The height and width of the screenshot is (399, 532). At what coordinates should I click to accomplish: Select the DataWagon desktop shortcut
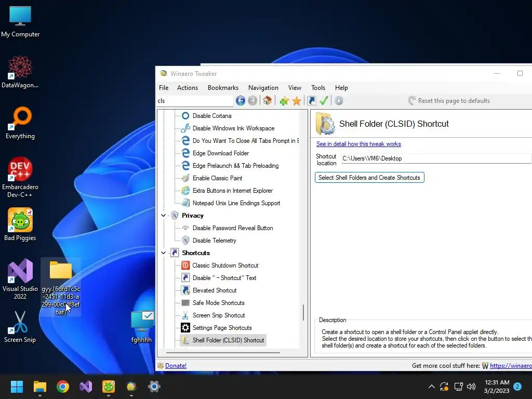pyautogui.click(x=20, y=72)
